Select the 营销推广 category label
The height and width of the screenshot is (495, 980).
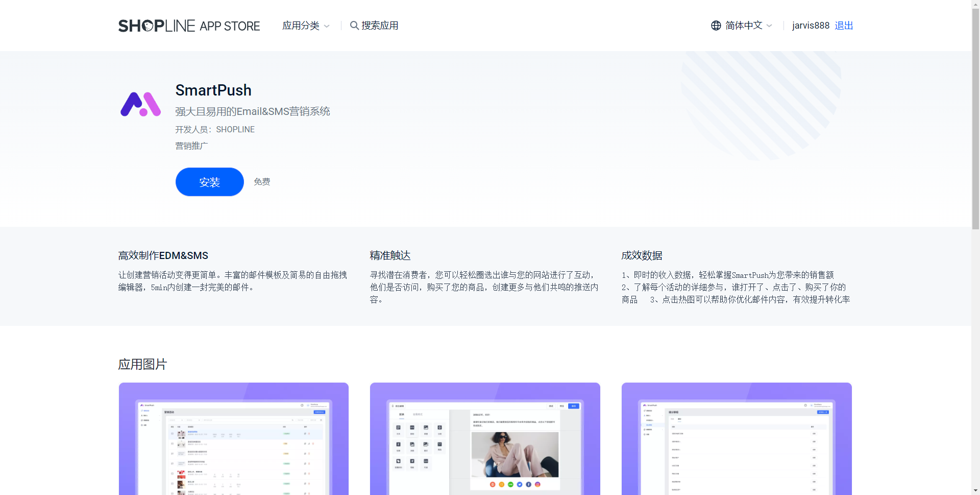pyautogui.click(x=191, y=146)
